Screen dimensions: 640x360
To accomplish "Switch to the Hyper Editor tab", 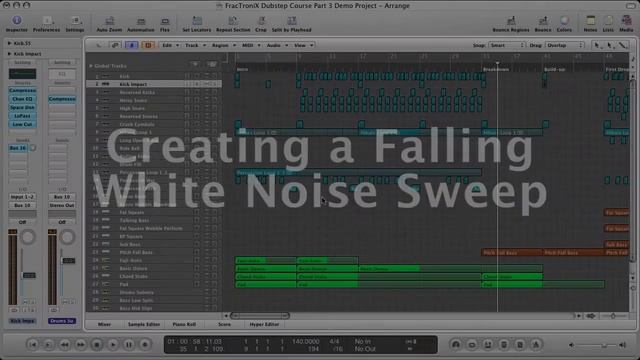I will click(x=264, y=324).
